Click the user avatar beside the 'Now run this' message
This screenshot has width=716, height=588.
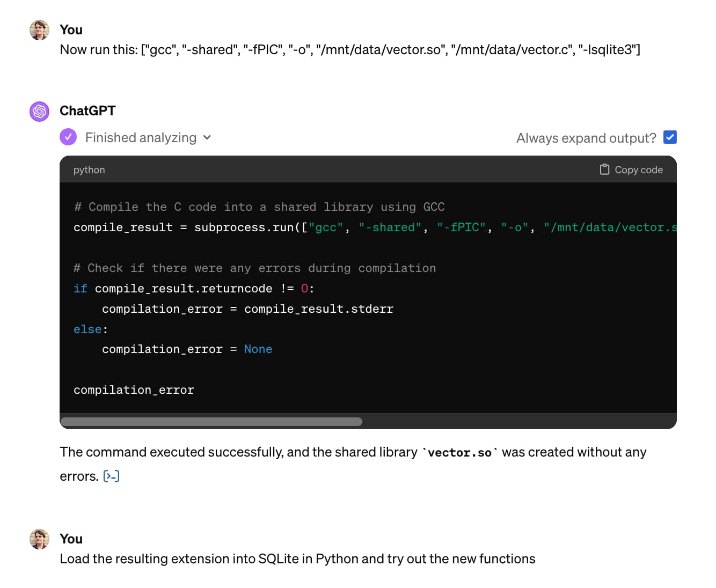(x=39, y=30)
